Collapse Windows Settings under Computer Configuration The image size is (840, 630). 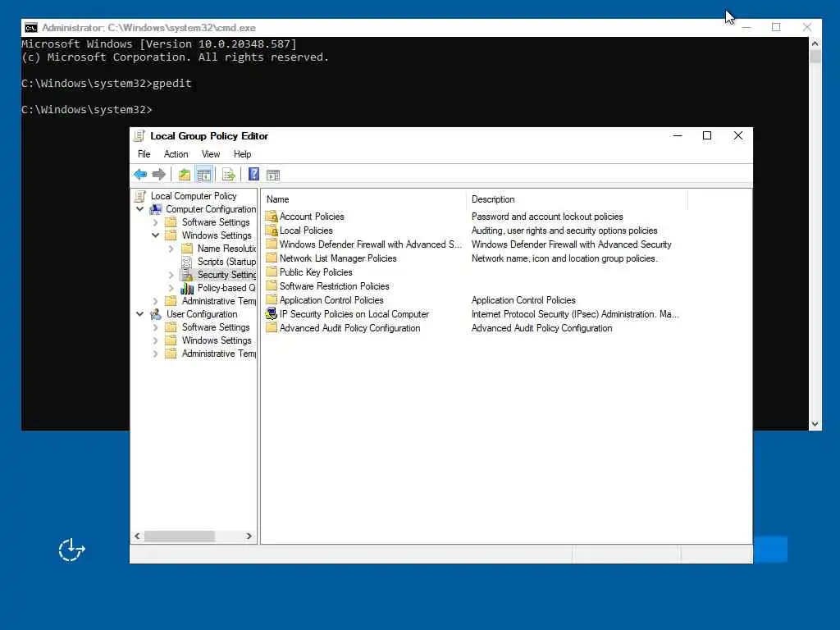155,235
